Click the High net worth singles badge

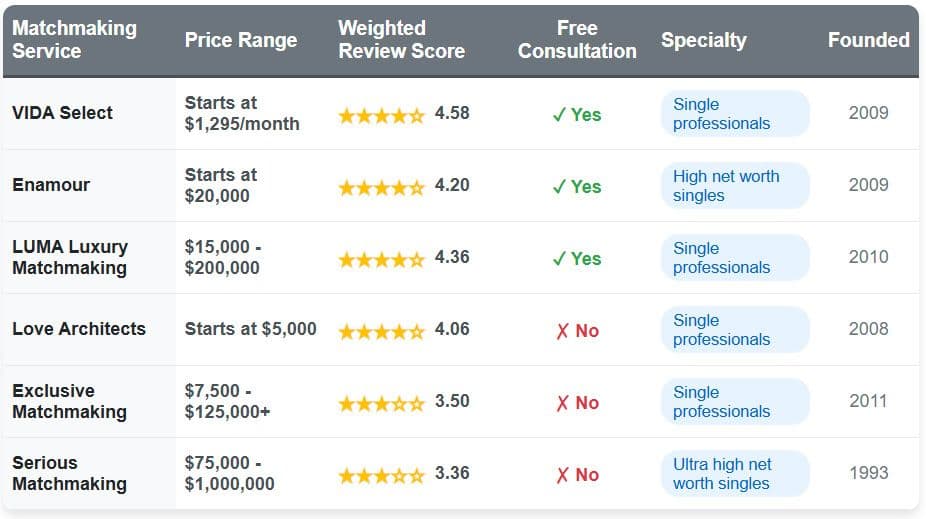coord(734,186)
